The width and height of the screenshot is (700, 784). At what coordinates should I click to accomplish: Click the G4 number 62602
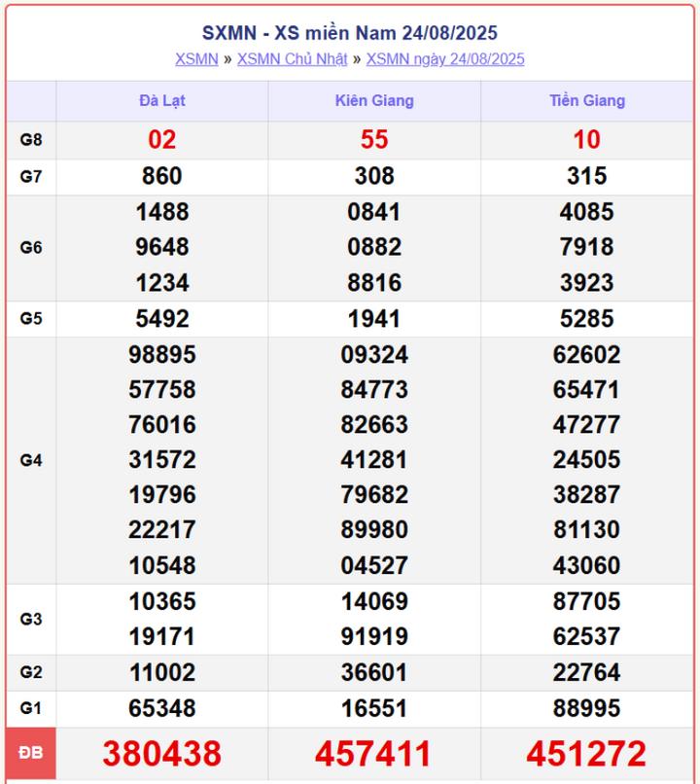586,355
